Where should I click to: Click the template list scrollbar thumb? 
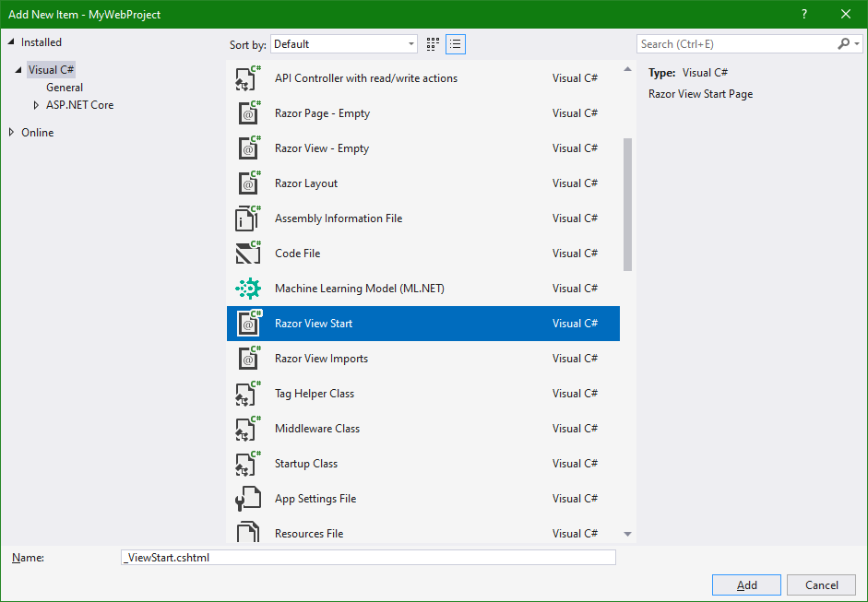(x=627, y=204)
